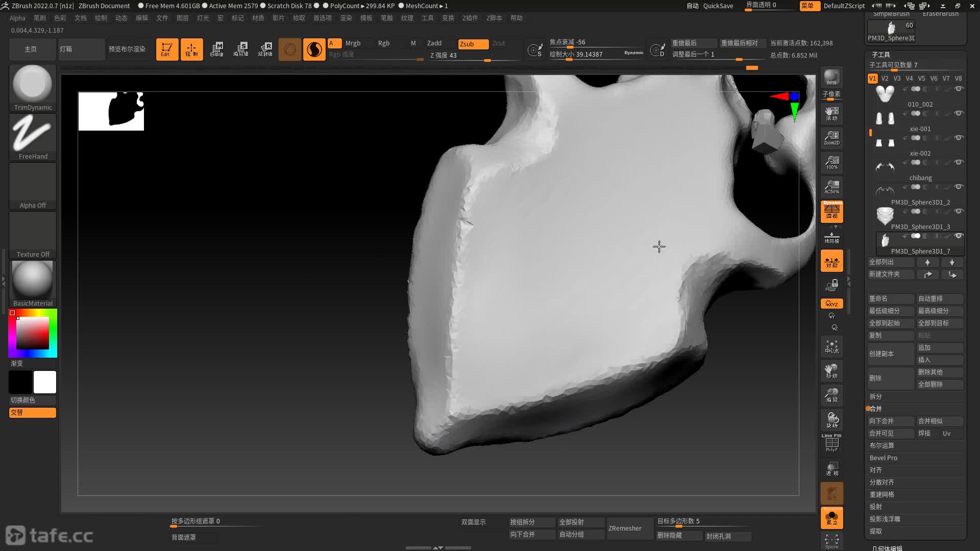Image resolution: width=980 pixels, height=551 pixels.
Task: Activate the Edit mode button
Action: pyautogui.click(x=167, y=49)
